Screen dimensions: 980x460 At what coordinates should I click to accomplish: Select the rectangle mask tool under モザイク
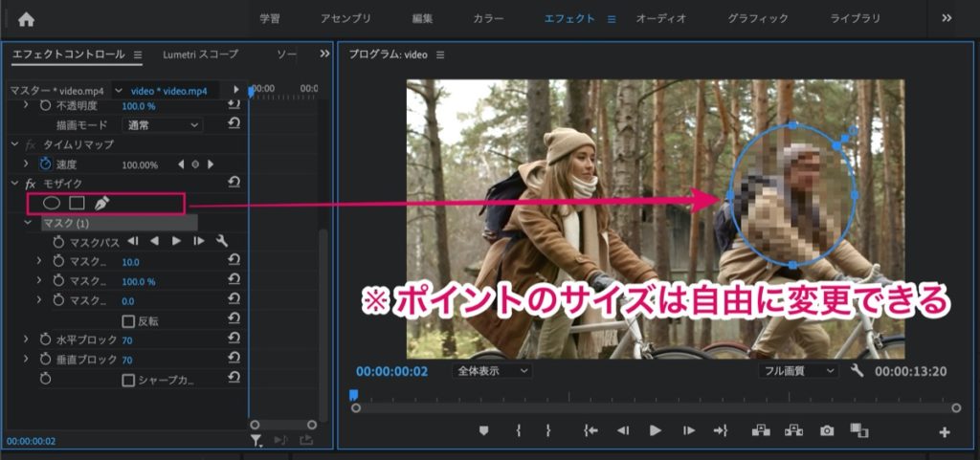(x=77, y=203)
